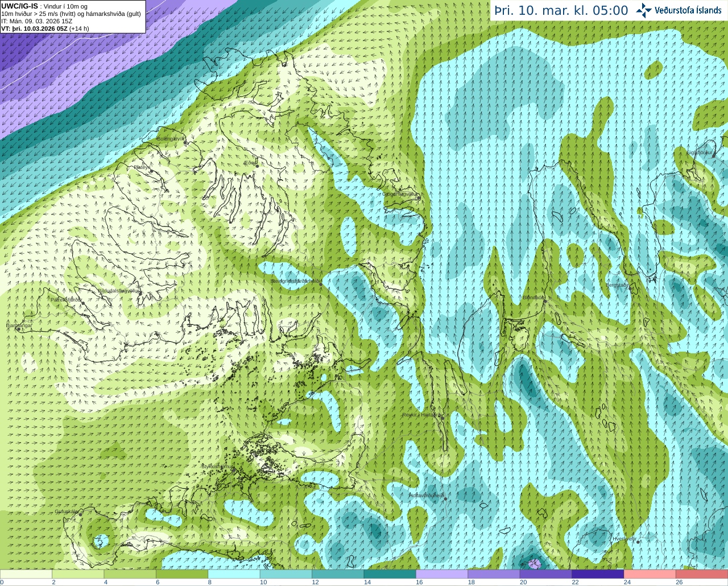Click the Siglufjörður station label
This screenshot has height=586, width=728.
(x=699, y=152)
